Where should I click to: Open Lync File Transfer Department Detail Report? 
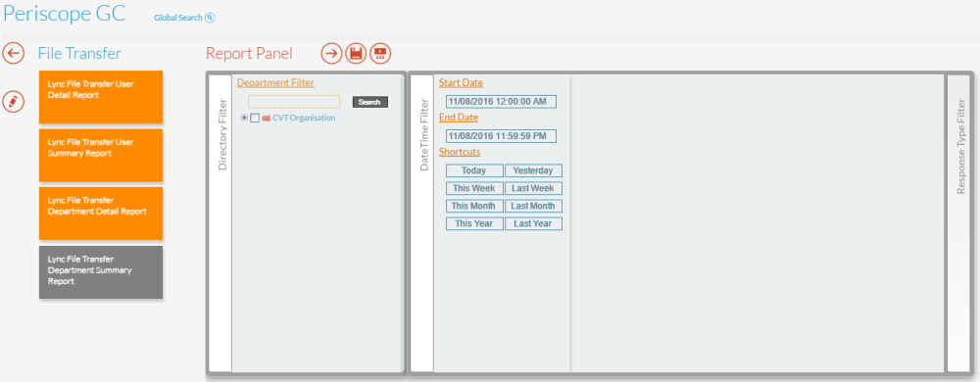pos(101,214)
